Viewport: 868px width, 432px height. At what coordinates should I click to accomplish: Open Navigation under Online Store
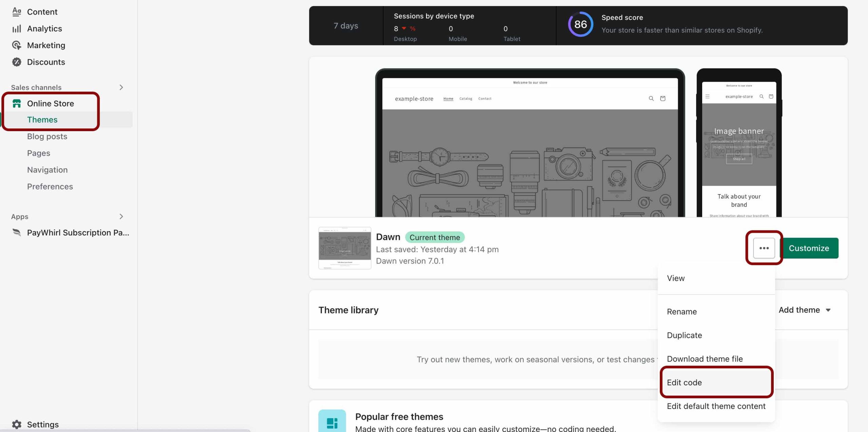(47, 170)
